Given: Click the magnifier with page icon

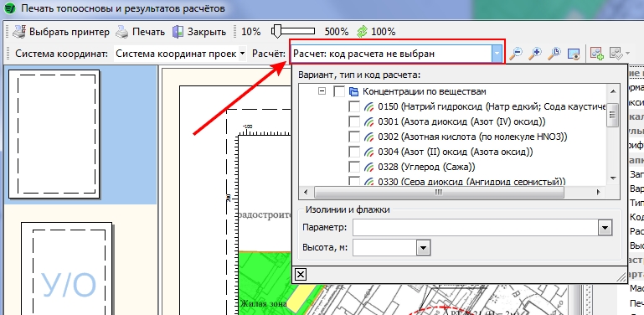Looking at the screenshot, I should pyautogui.click(x=554, y=54).
